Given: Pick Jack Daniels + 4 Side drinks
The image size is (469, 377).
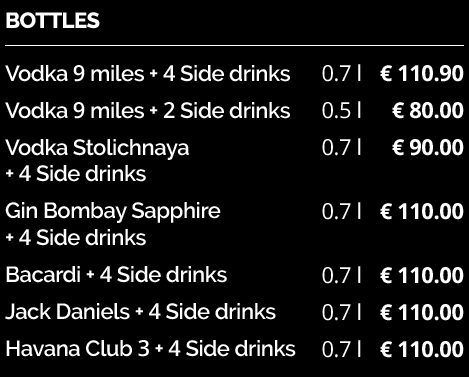Looking at the screenshot, I should (x=140, y=312).
